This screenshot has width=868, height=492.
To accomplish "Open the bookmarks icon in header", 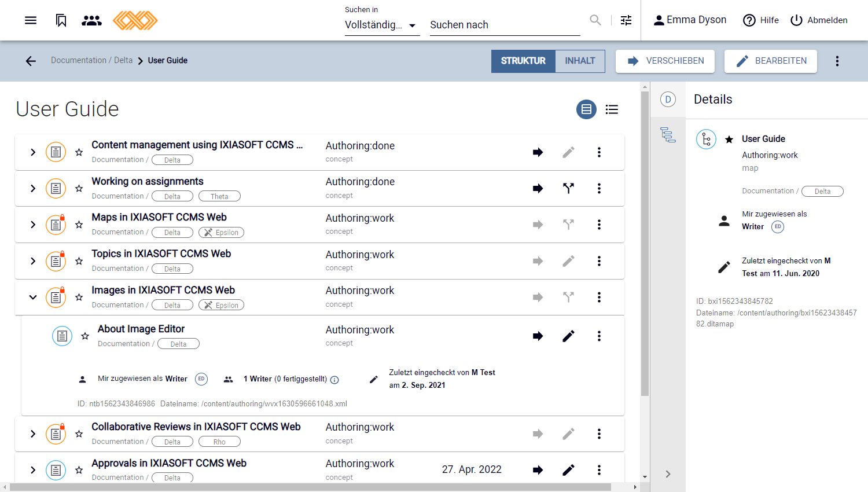I will (61, 20).
